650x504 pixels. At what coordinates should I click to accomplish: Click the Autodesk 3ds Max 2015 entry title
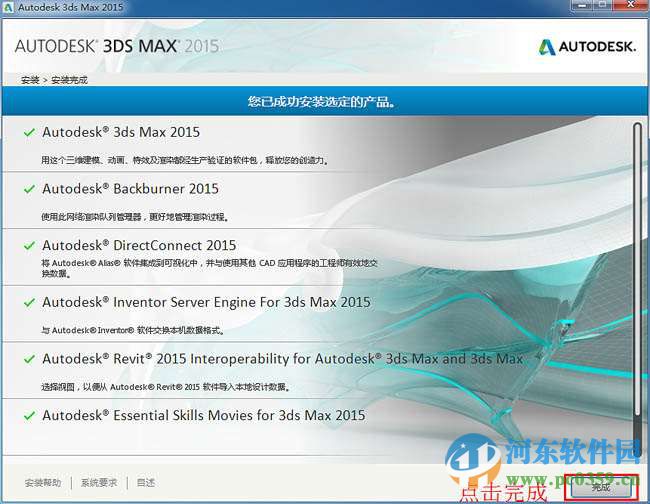click(121, 132)
